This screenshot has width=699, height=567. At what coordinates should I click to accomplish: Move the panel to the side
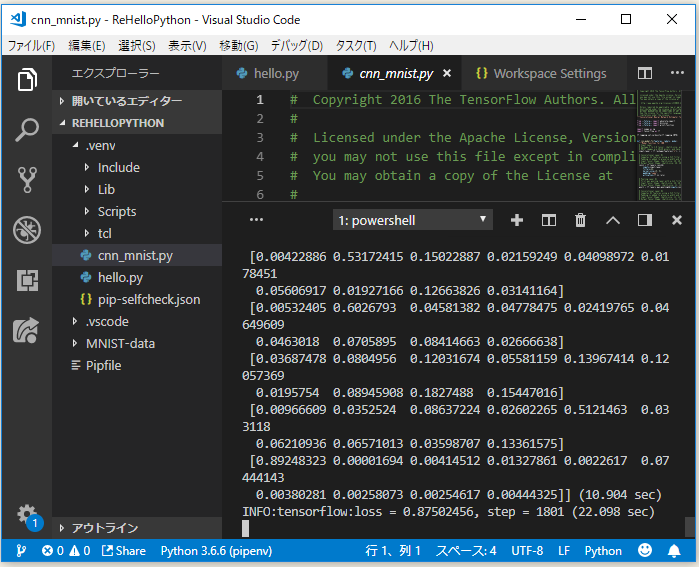click(x=645, y=220)
